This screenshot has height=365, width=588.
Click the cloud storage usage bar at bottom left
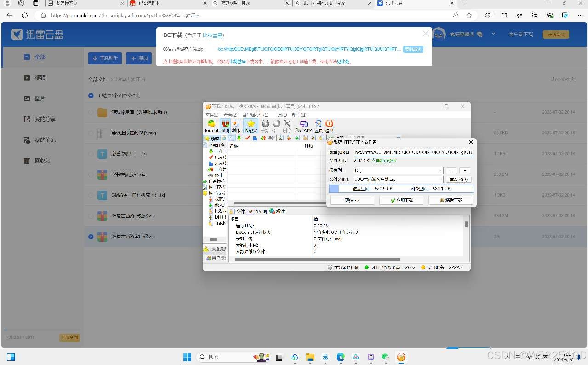(43, 330)
